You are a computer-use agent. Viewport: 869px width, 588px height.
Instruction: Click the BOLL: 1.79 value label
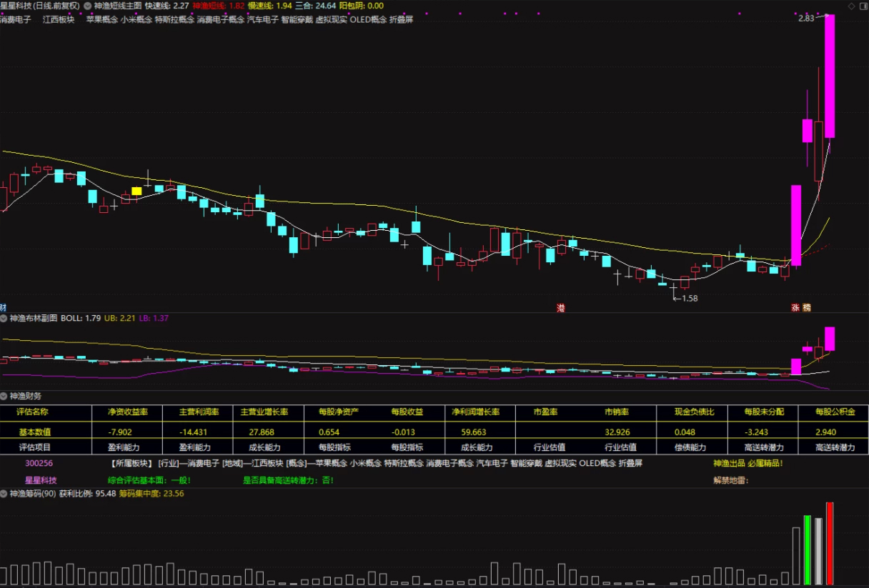click(x=81, y=317)
